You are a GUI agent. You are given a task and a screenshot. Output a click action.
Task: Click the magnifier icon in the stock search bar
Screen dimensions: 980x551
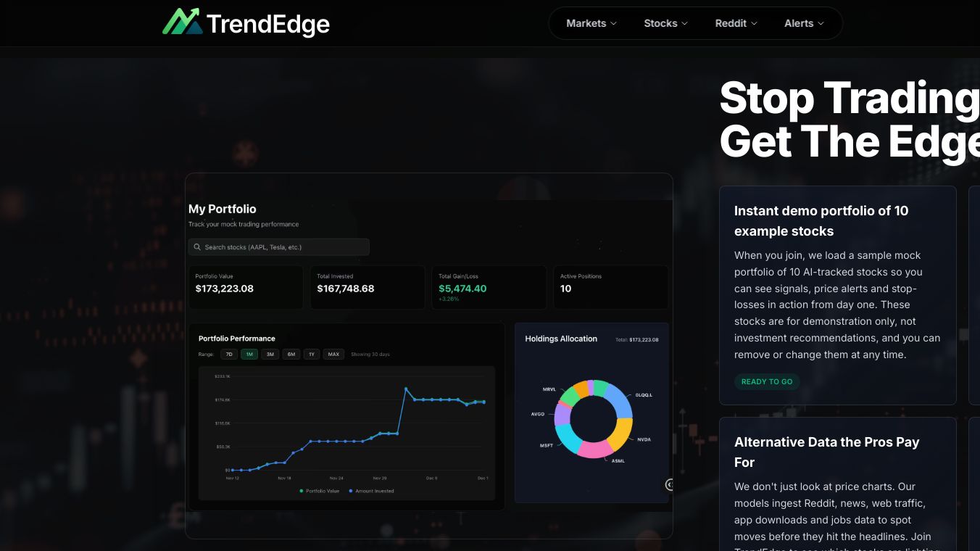(197, 247)
